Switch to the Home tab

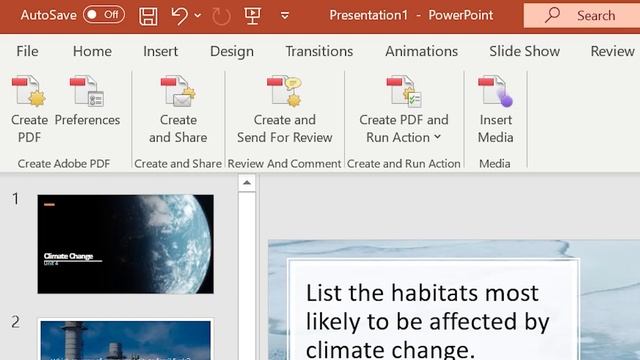point(92,51)
